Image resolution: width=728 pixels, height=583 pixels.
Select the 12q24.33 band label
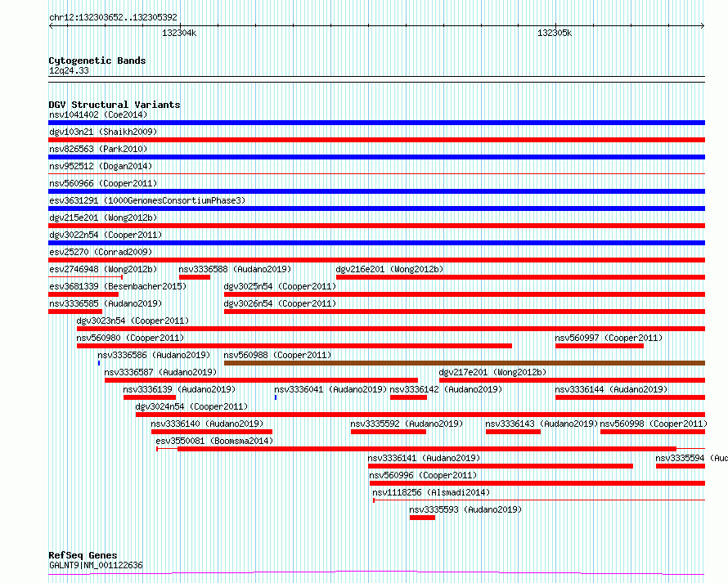69,70
